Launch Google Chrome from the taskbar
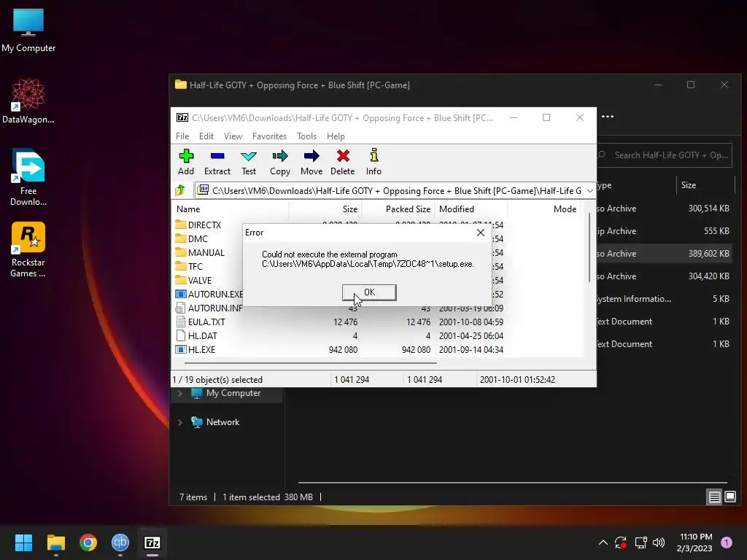747x560 pixels. [88, 542]
